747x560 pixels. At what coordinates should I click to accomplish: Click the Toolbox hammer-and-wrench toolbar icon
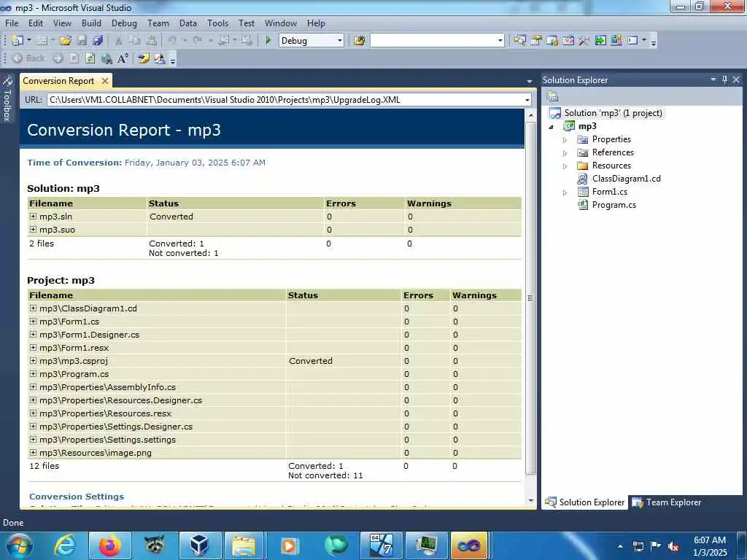tap(584, 41)
